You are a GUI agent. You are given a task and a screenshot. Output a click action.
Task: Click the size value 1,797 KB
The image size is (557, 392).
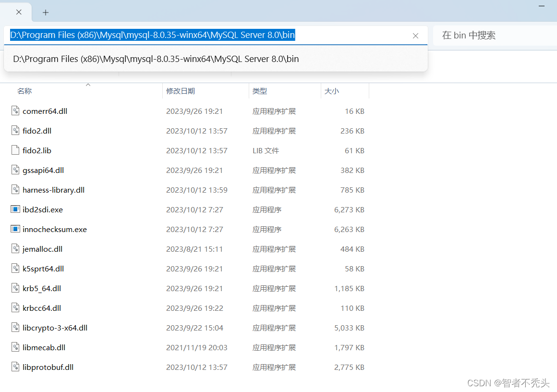[x=349, y=348]
